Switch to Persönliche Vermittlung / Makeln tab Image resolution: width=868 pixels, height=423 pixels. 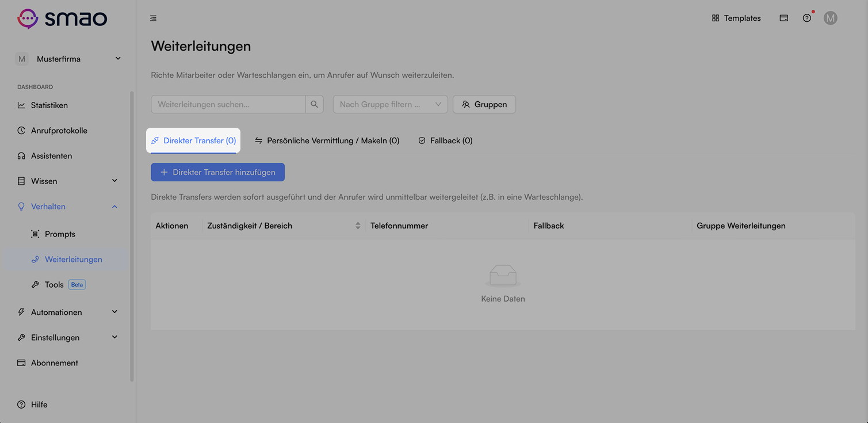(327, 140)
